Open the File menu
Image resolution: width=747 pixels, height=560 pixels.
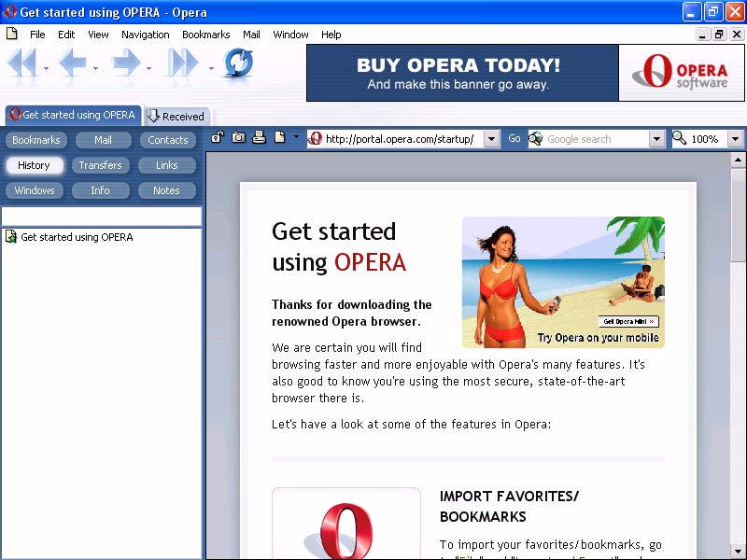(37, 35)
